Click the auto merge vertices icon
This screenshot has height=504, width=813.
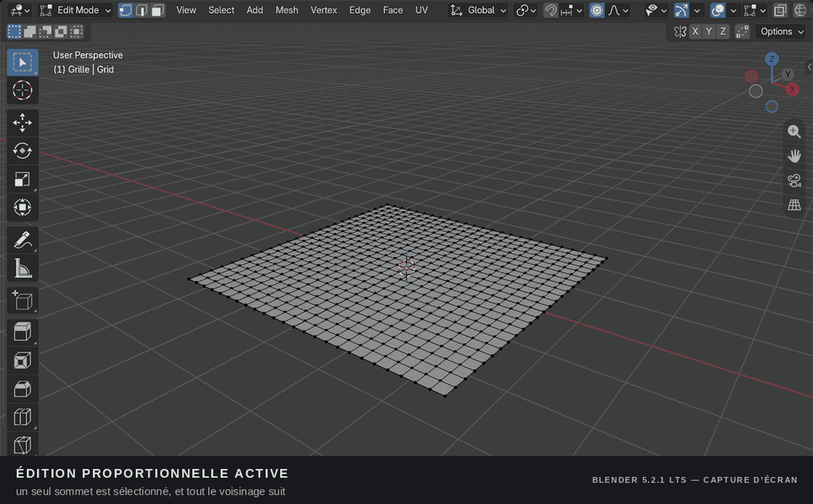[x=742, y=32]
